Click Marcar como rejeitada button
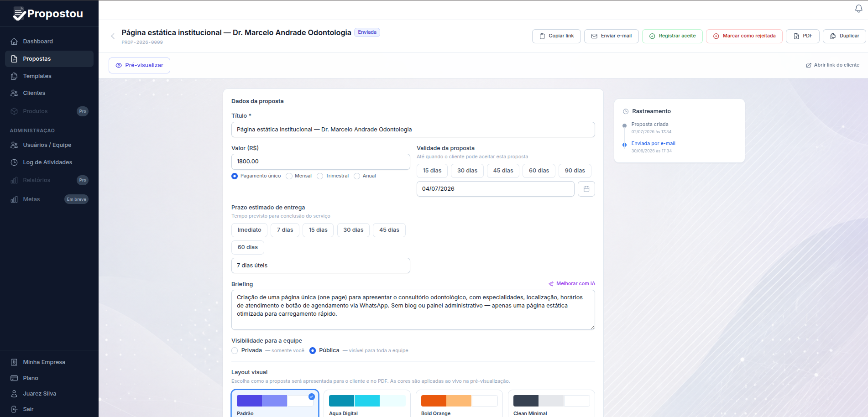This screenshot has width=868, height=417. [744, 36]
